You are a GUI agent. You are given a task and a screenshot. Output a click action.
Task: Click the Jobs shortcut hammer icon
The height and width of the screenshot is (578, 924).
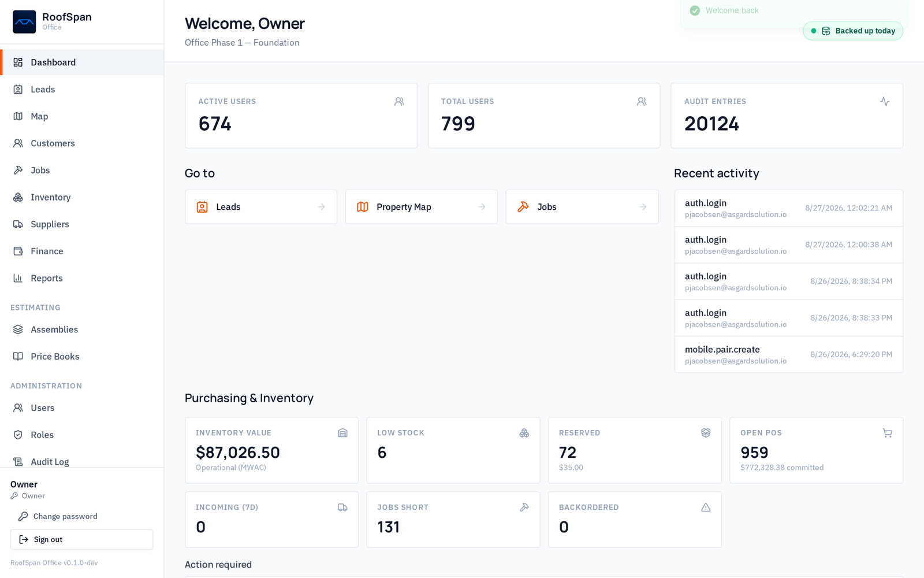523,207
